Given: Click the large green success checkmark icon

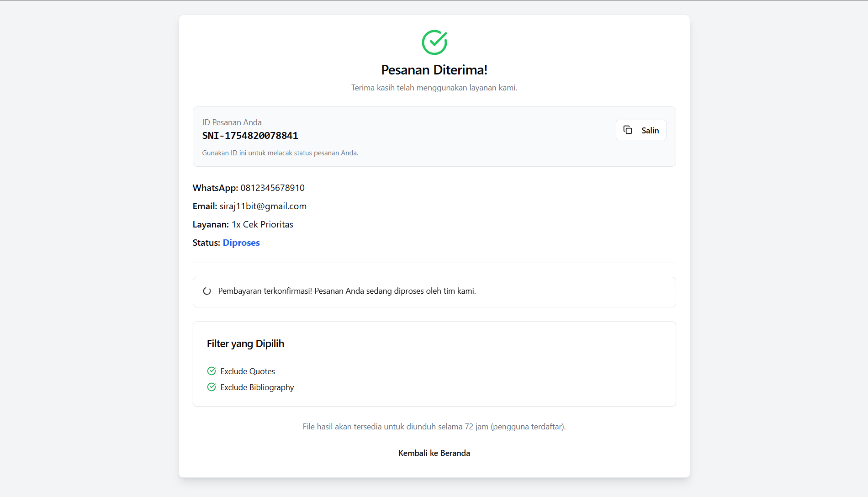Looking at the screenshot, I should (434, 42).
